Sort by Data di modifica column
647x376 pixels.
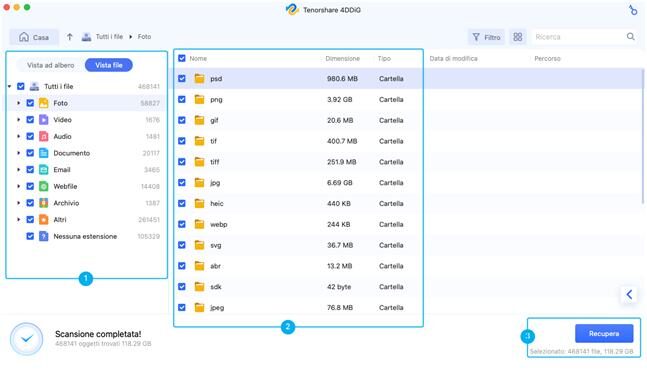[x=453, y=59]
